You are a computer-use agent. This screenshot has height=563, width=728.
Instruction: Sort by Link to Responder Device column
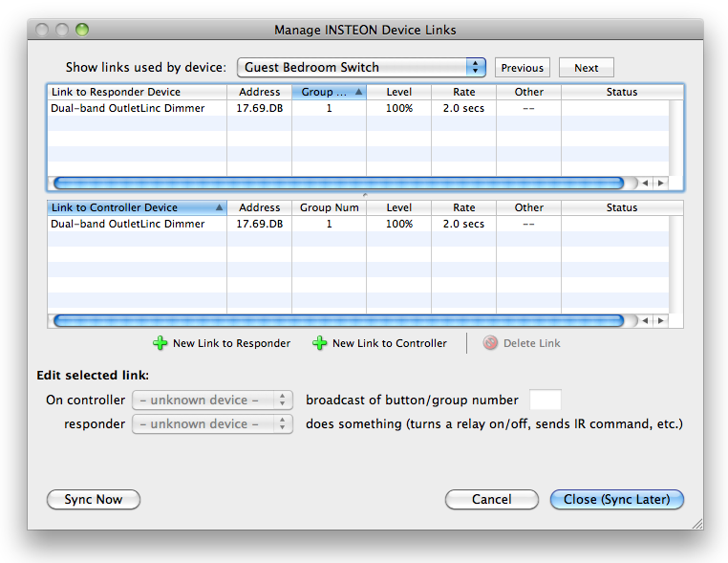pos(137,92)
